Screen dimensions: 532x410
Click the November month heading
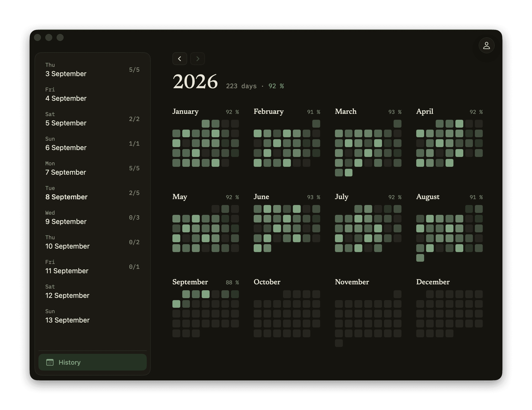[x=352, y=282]
